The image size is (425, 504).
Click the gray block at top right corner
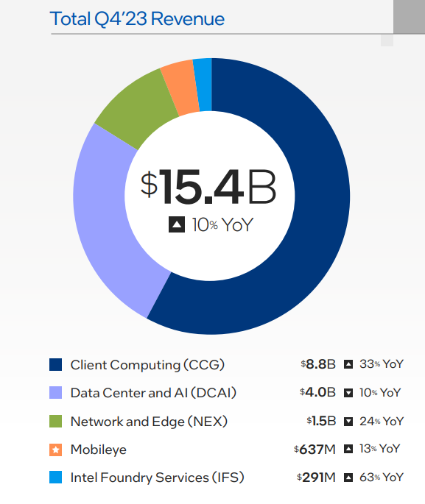point(409,17)
